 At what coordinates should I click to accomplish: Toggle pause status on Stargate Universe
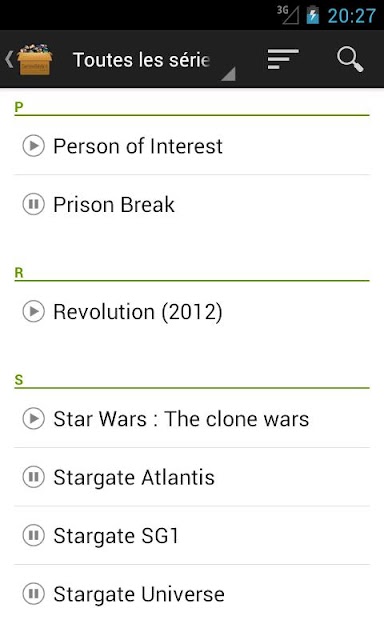33,594
